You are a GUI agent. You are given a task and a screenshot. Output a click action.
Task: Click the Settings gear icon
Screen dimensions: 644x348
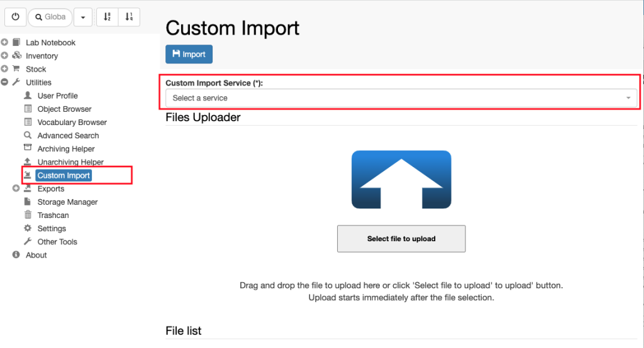[x=28, y=228]
